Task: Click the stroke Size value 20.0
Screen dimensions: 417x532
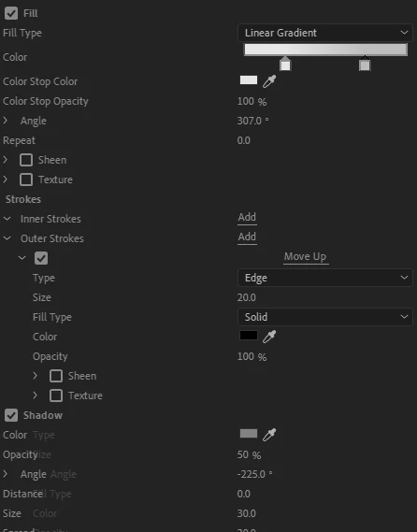Action: pyautogui.click(x=247, y=297)
